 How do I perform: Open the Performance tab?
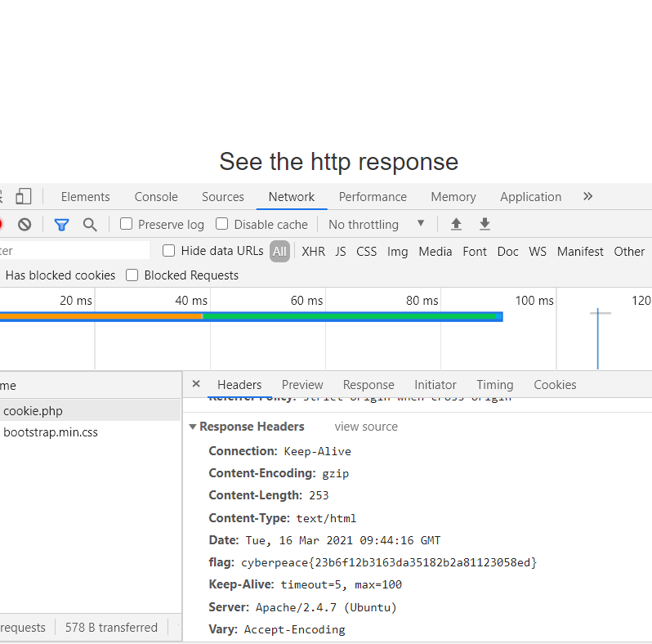coord(373,197)
